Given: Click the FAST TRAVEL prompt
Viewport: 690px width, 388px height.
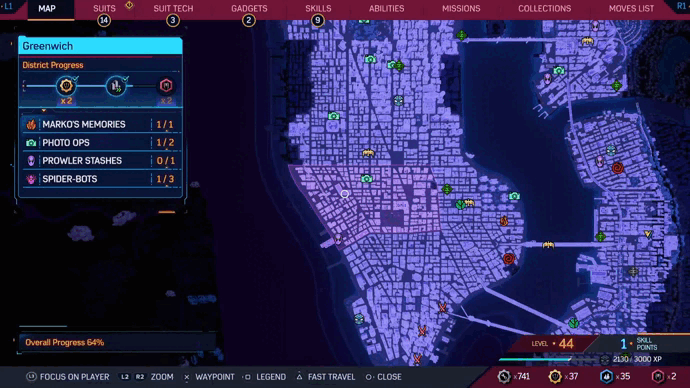Looking at the screenshot, I should (326, 377).
